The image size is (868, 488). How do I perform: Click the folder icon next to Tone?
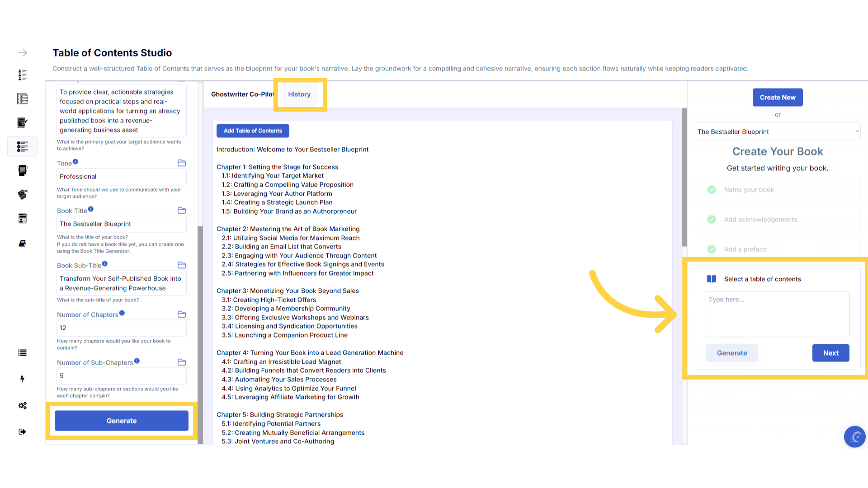click(x=182, y=163)
